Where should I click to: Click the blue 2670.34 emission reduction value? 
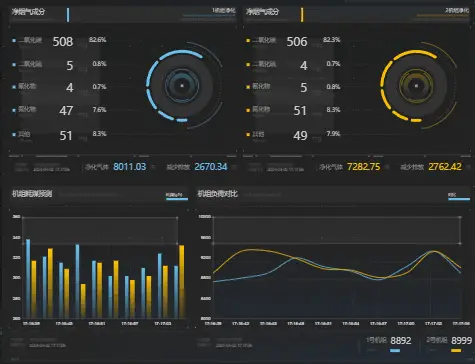tap(211, 167)
